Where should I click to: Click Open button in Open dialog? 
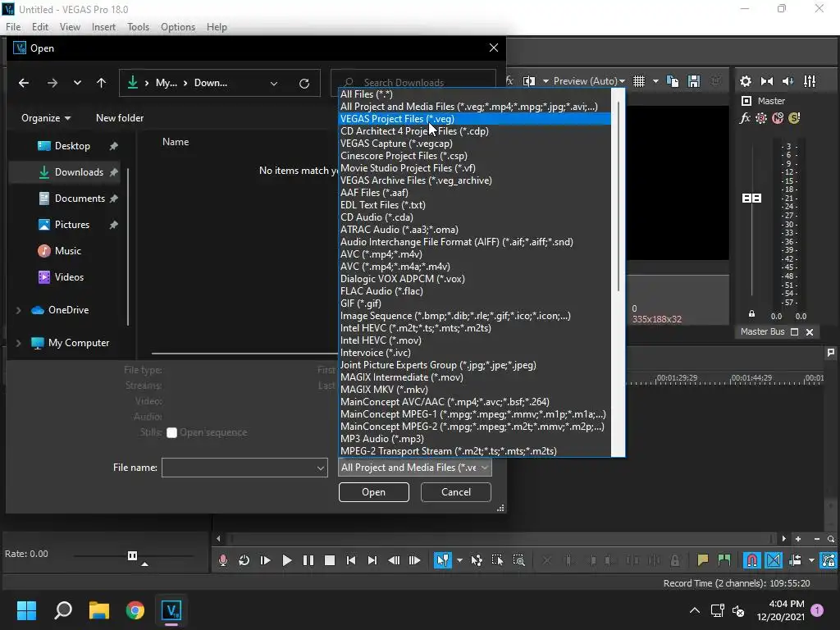373,492
